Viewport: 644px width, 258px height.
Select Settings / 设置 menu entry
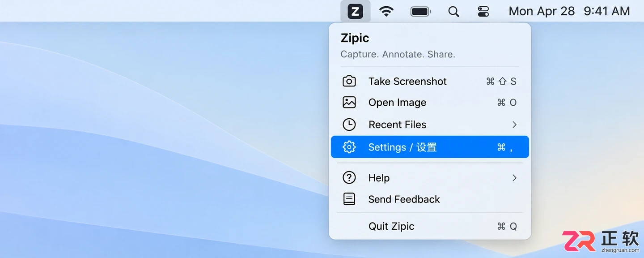click(430, 147)
